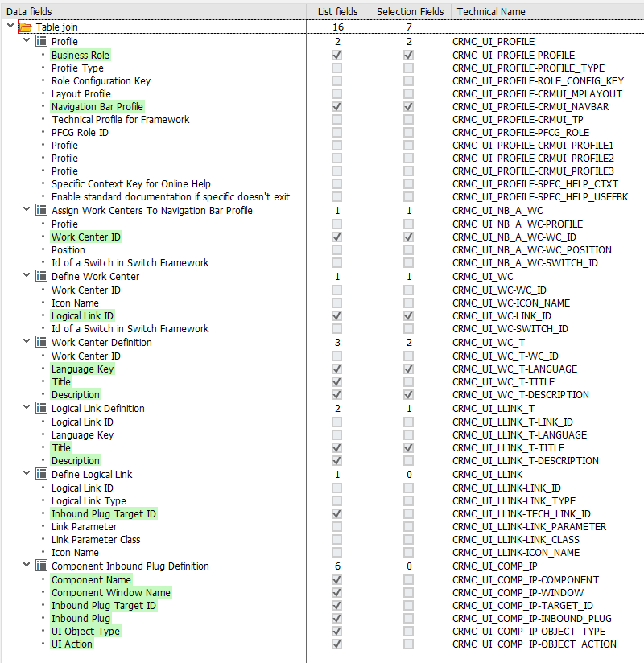
Task: Click Component Inbound Plug Definition table icon
Action: point(41,566)
